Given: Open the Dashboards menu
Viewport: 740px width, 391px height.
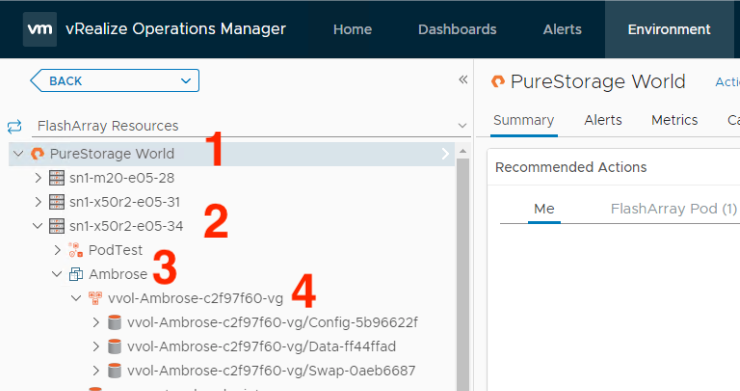Looking at the screenshot, I should (457, 29).
